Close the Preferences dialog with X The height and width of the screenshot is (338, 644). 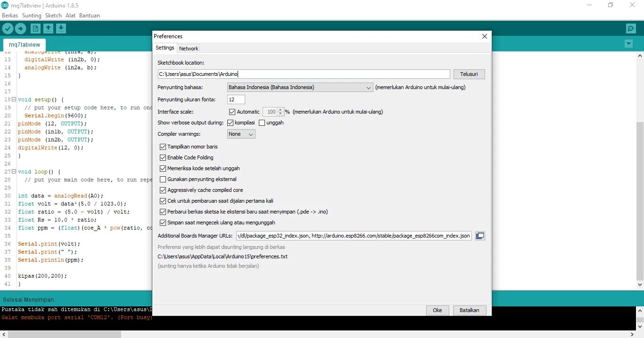[x=484, y=36]
